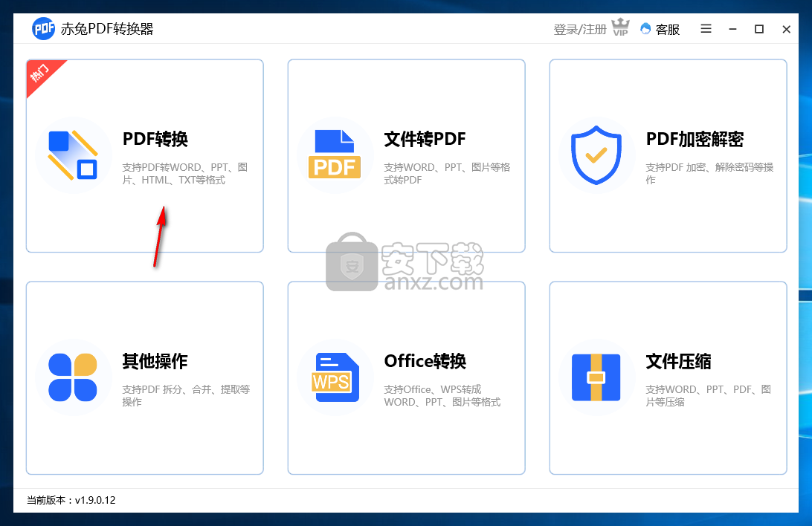Click description 支持WORD、PPT、PDF、图片等压缩
Image resolution: width=812 pixels, height=526 pixels.
(709, 395)
